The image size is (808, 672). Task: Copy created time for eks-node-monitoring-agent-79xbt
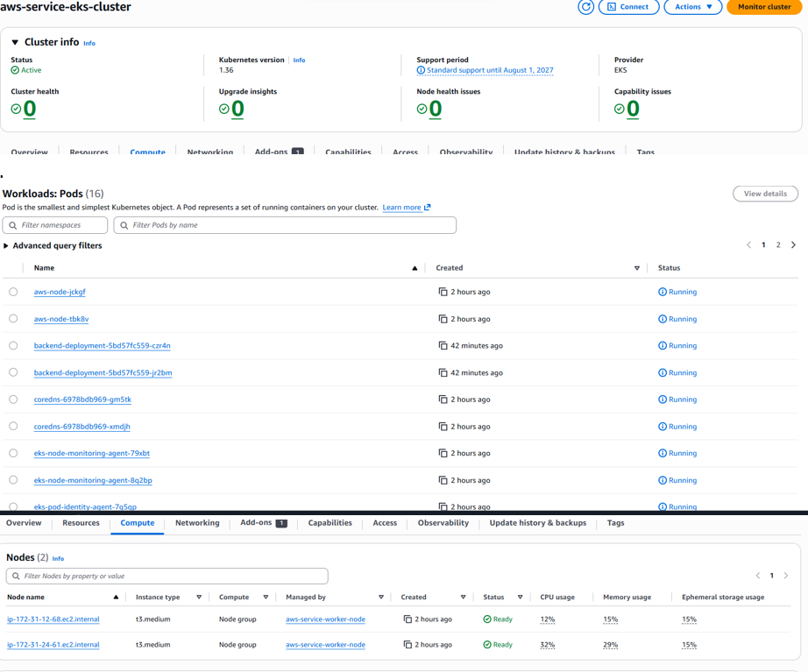coord(443,453)
